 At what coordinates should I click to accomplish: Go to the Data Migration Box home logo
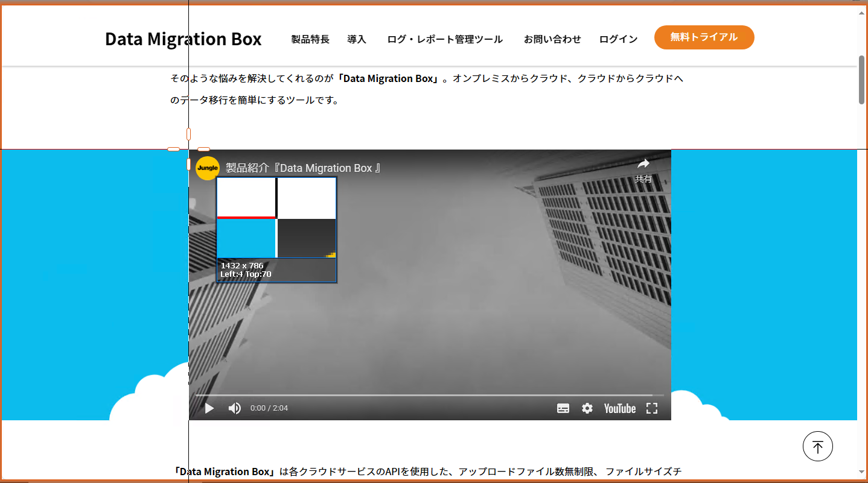click(x=183, y=39)
